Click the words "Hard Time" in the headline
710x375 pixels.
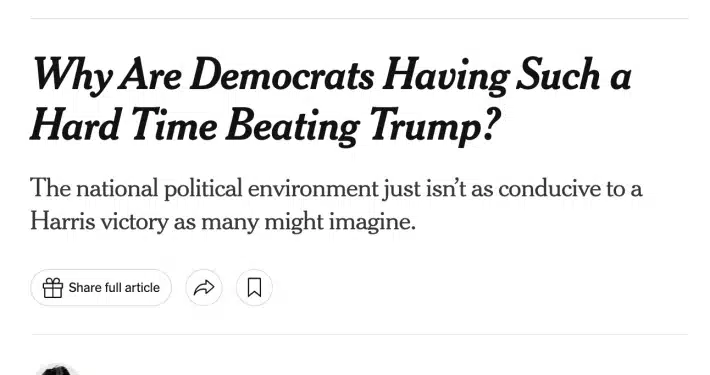pyautogui.click(x=123, y=125)
